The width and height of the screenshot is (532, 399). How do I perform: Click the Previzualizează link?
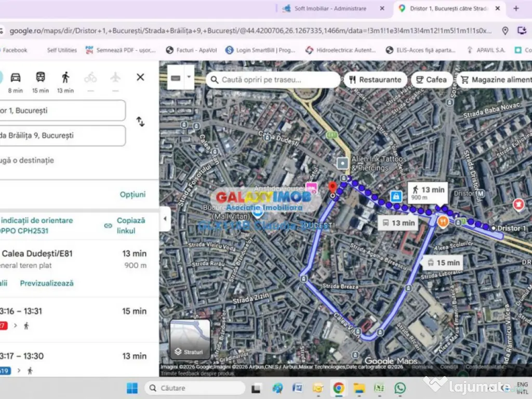[x=47, y=283]
